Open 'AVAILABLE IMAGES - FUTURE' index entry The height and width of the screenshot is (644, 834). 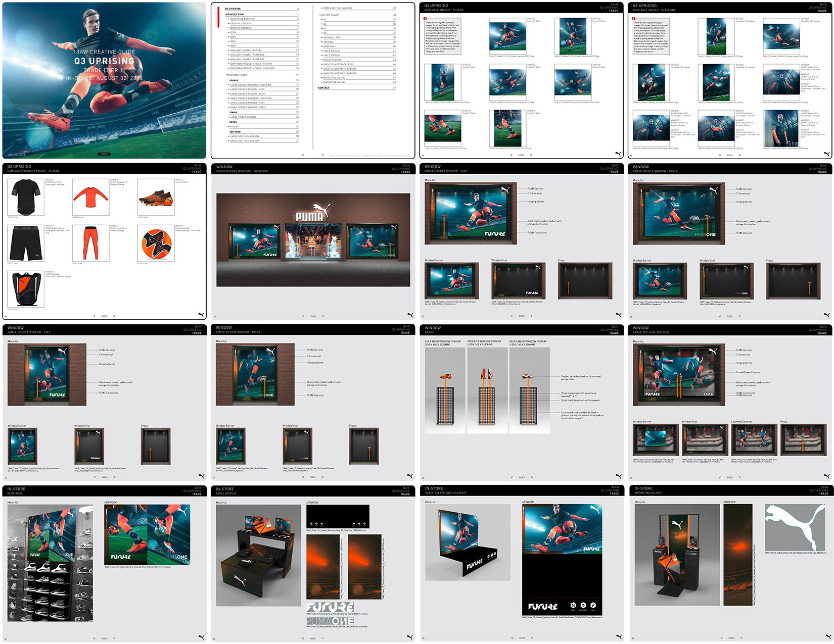pos(263,51)
